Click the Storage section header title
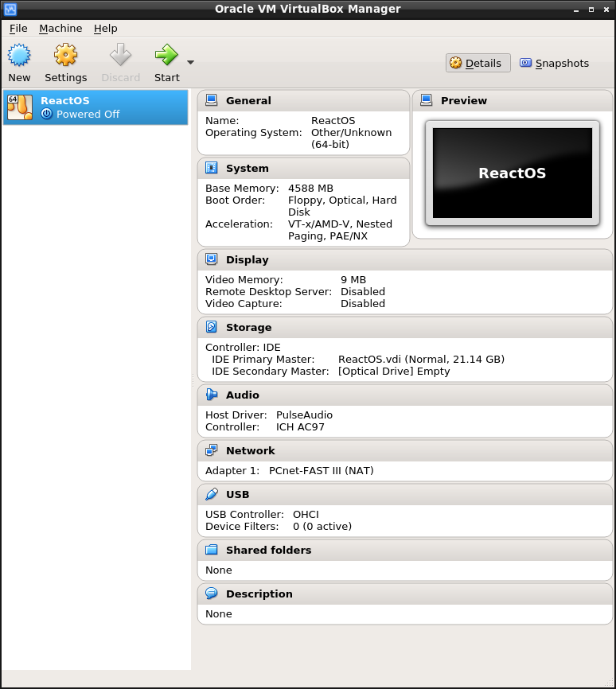The image size is (616, 689). (248, 327)
